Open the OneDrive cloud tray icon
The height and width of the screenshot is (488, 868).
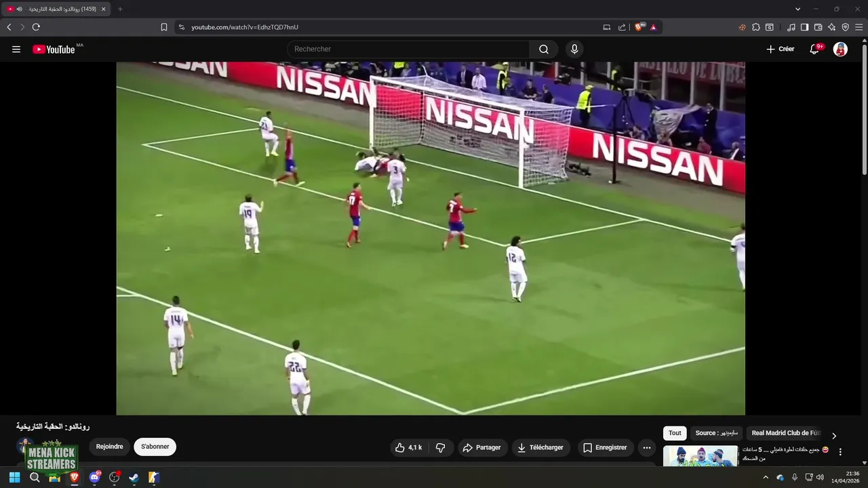781,477
